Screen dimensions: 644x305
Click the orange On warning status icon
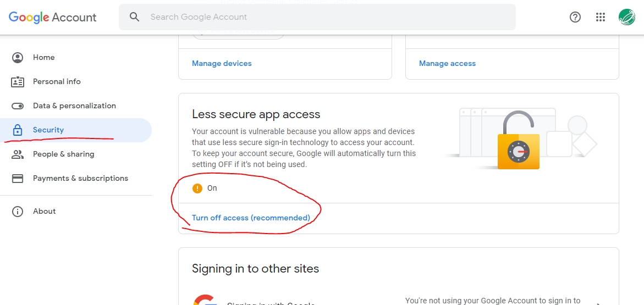click(x=197, y=188)
